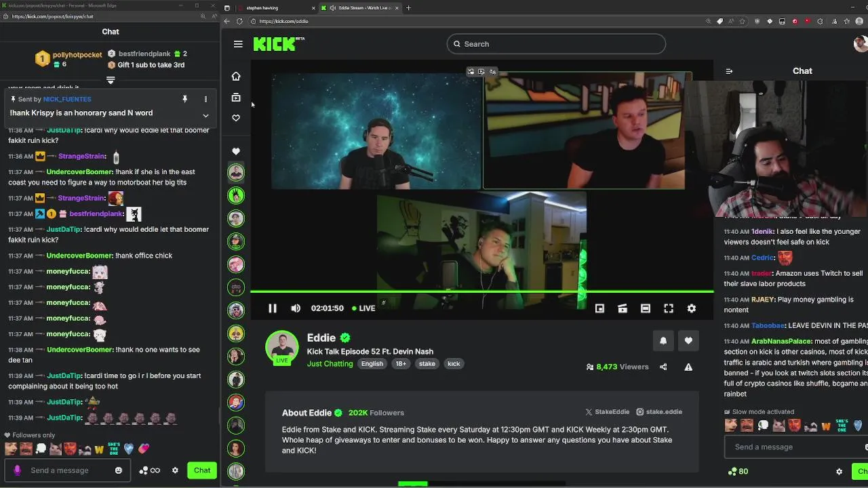
Task: Click the purple microphone icon in popout chat
Action: point(17,470)
